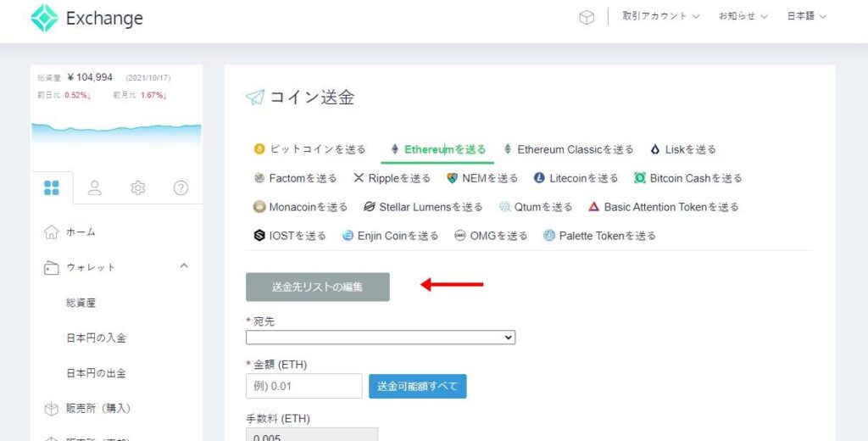Select the ビットコインを送る tab
This screenshot has height=441, width=868.
click(310, 149)
